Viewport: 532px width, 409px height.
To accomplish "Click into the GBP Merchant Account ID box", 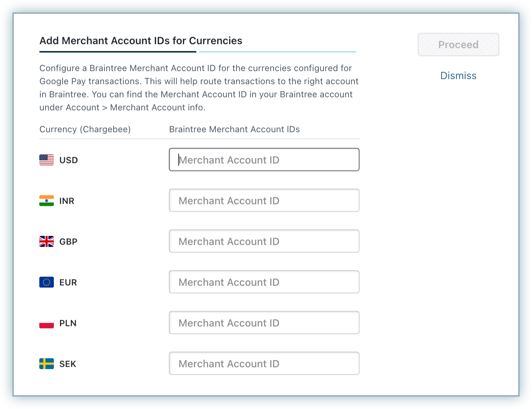I will 264,241.
